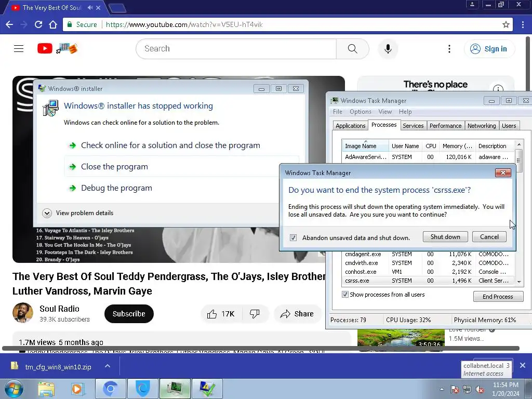
Task: Select cmdagent.exe process row
Action: 428,254
